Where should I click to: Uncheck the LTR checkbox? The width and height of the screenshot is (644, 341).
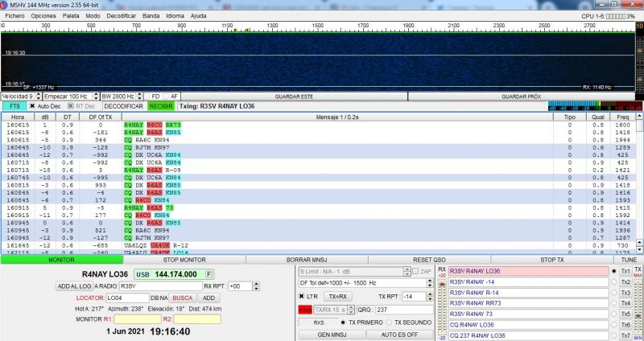point(303,297)
